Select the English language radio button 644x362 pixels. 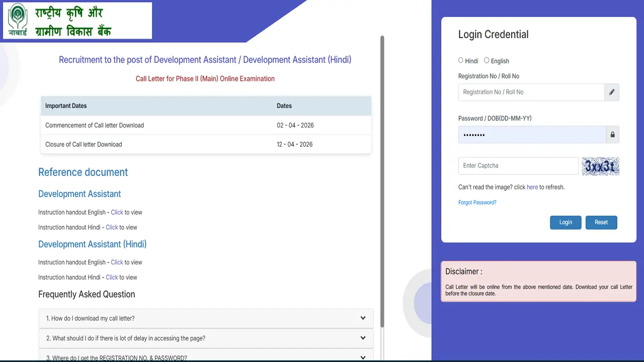pyautogui.click(x=487, y=60)
